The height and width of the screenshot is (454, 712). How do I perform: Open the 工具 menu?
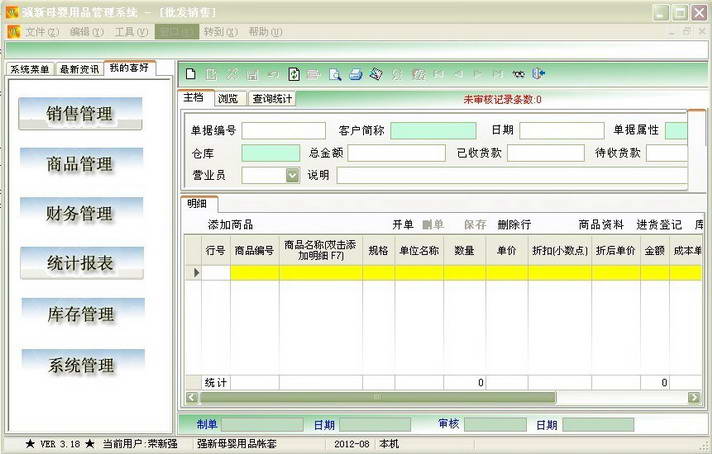tap(131, 32)
